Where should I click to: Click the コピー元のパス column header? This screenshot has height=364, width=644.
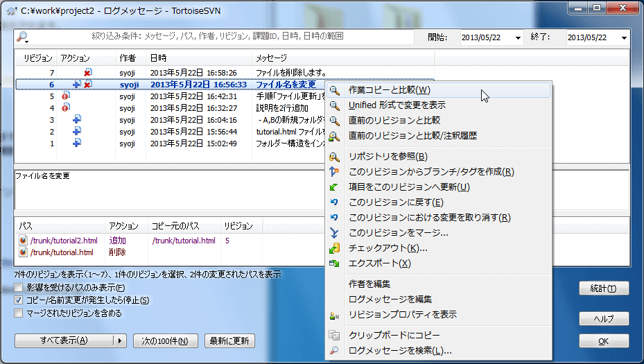coord(184,226)
